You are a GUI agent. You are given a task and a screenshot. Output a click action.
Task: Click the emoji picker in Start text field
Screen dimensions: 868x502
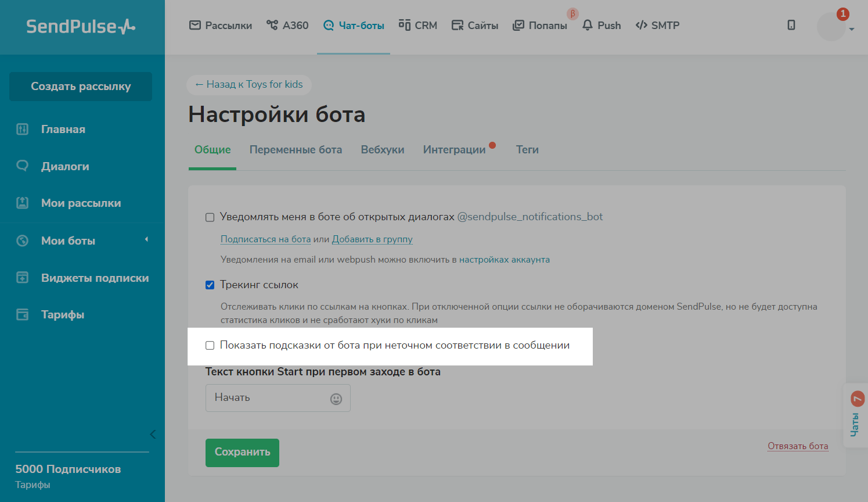point(336,399)
